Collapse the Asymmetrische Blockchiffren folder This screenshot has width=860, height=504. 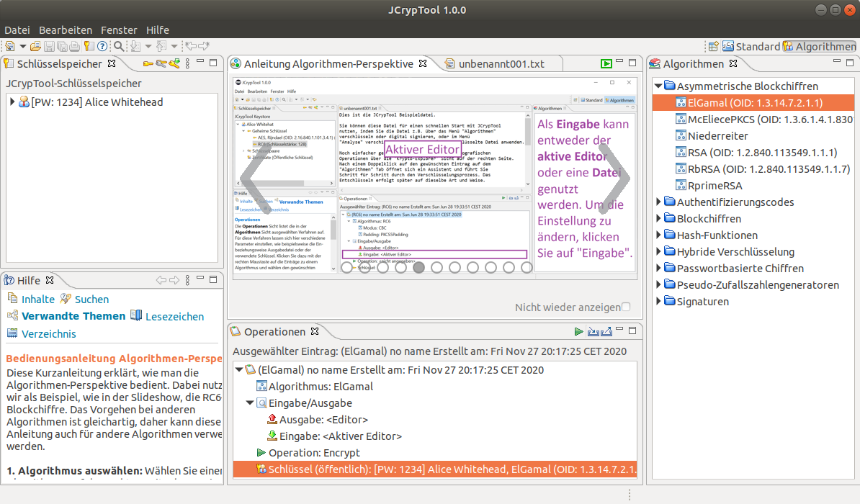658,86
